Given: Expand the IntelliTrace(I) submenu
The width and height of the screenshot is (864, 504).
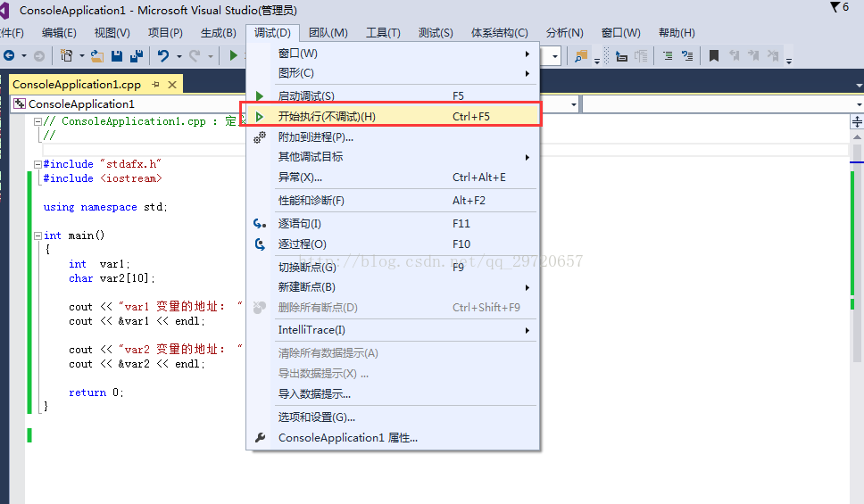Looking at the screenshot, I should [x=393, y=330].
